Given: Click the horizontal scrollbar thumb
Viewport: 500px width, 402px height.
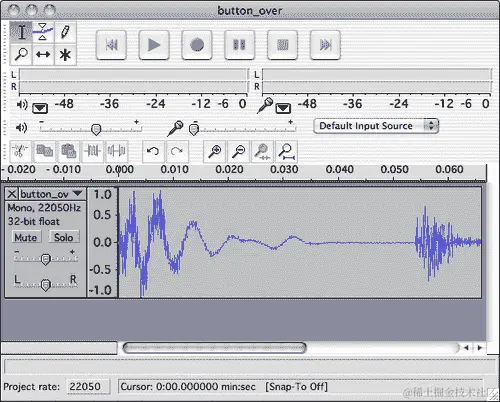Looking at the screenshot, I should click(214, 348).
